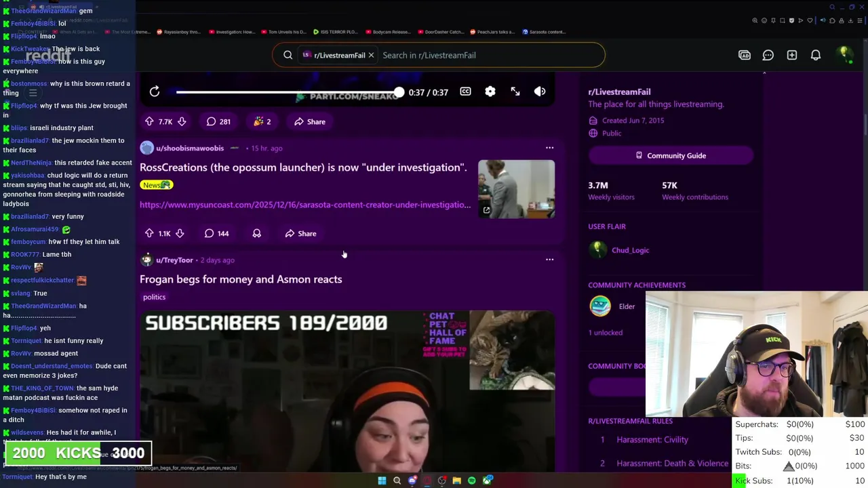Open the 144 comments on the RossCreations post
The width and height of the screenshot is (868, 488).
217,233
